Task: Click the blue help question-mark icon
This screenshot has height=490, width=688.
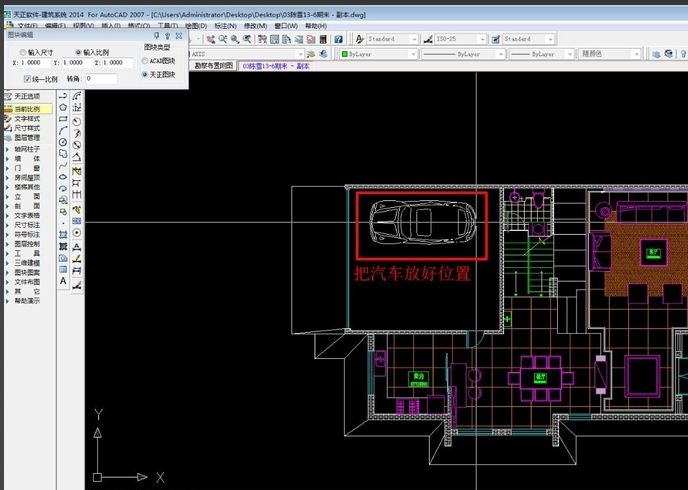Action: [338, 39]
